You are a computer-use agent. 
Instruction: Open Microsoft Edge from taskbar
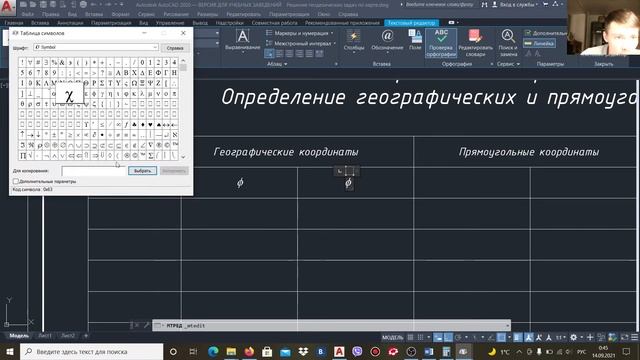tap(213, 351)
